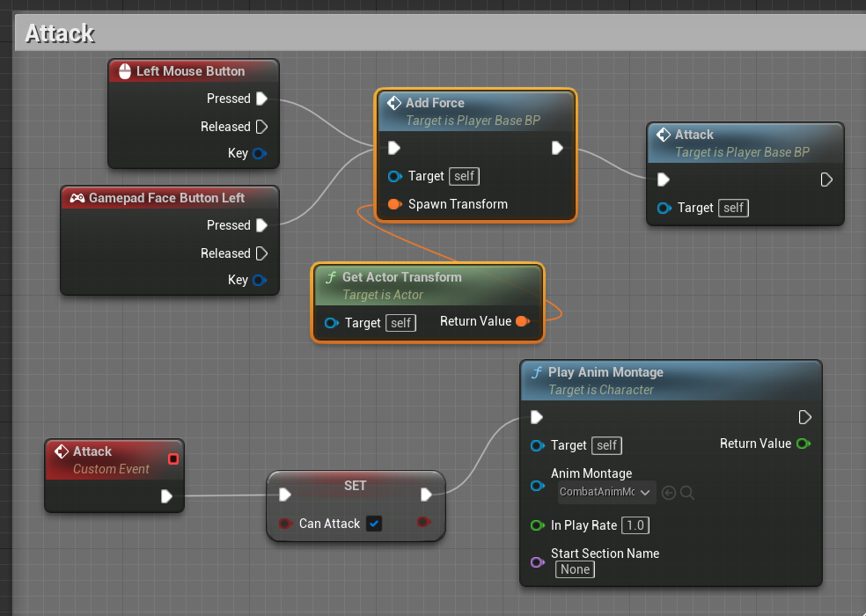Click Released exec pin on Gamepad Face Button Left
Image resolution: width=866 pixels, height=616 pixels.
click(261, 253)
